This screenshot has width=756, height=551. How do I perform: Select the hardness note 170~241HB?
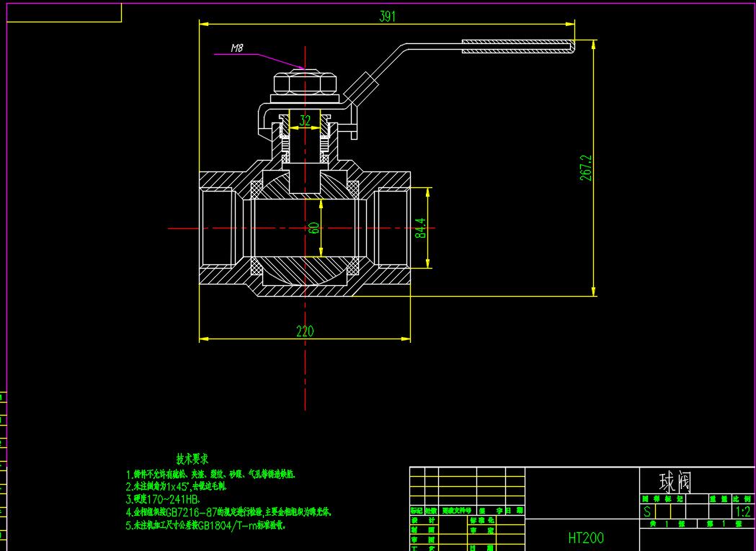163,498
